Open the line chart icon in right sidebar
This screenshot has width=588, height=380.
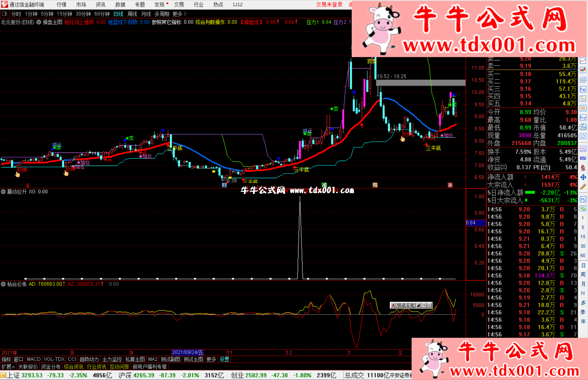pos(583,61)
